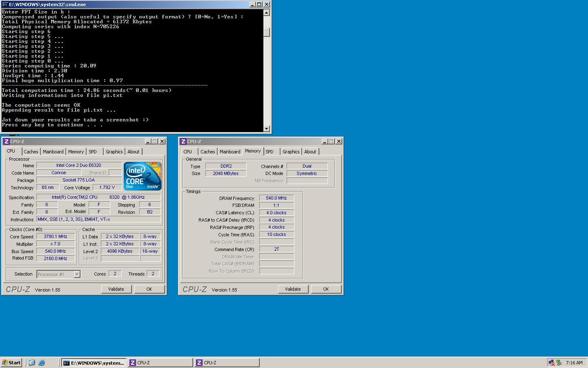Image resolution: width=588 pixels, height=368 pixels.
Task: Open Graphics tab in the window showing timings
Action: [291, 152]
